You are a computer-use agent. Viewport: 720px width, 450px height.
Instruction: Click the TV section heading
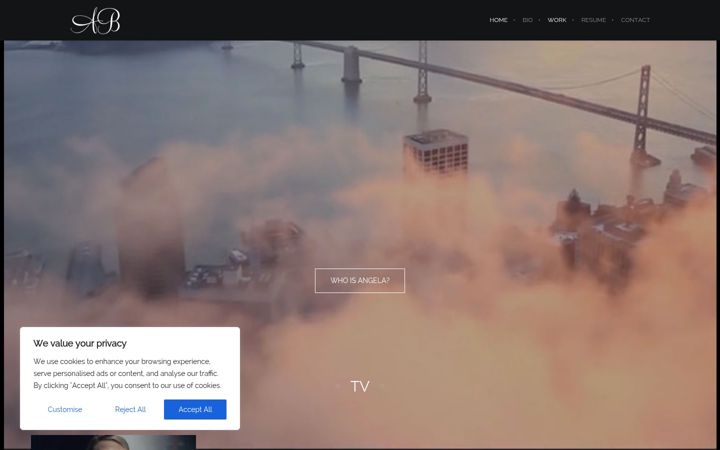360,386
